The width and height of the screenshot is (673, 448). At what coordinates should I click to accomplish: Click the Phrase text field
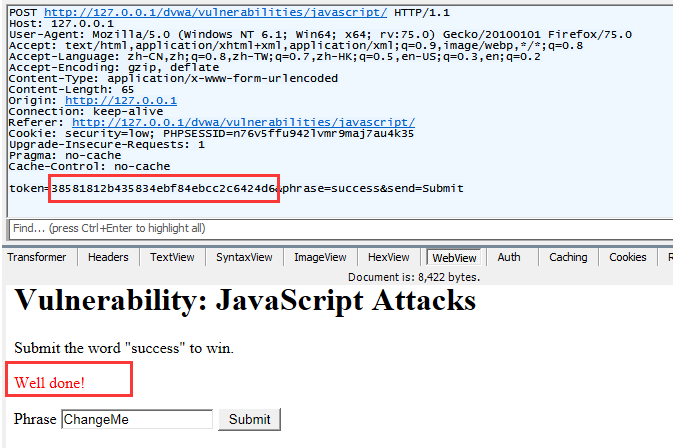[137, 420]
